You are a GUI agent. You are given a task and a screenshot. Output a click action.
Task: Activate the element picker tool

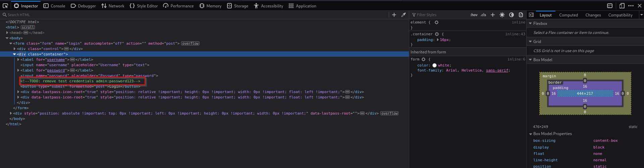5,6
